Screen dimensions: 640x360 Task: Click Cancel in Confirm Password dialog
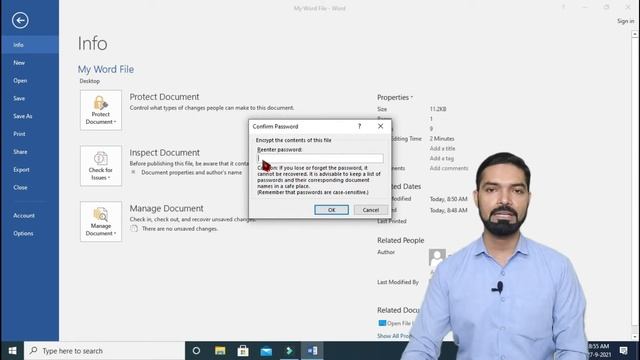(x=371, y=210)
